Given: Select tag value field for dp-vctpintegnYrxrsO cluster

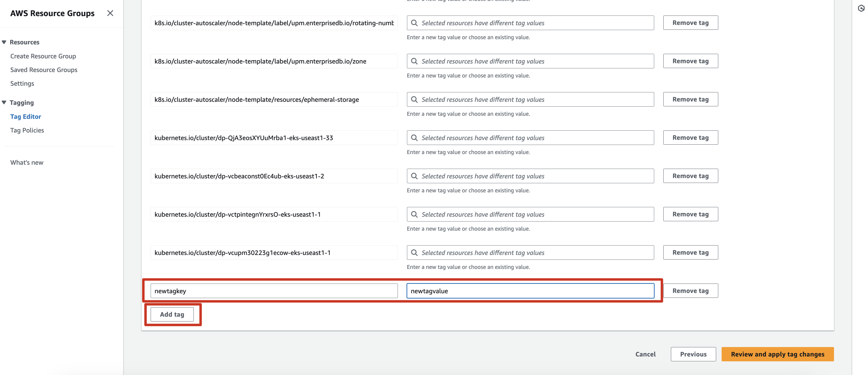Looking at the screenshot, I should click(530, 214).
